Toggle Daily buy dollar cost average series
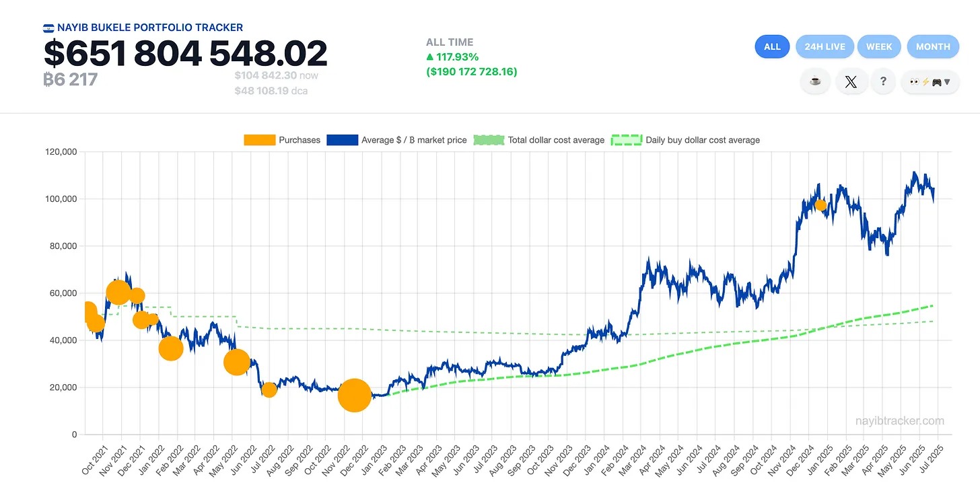 tap(685, 140)
